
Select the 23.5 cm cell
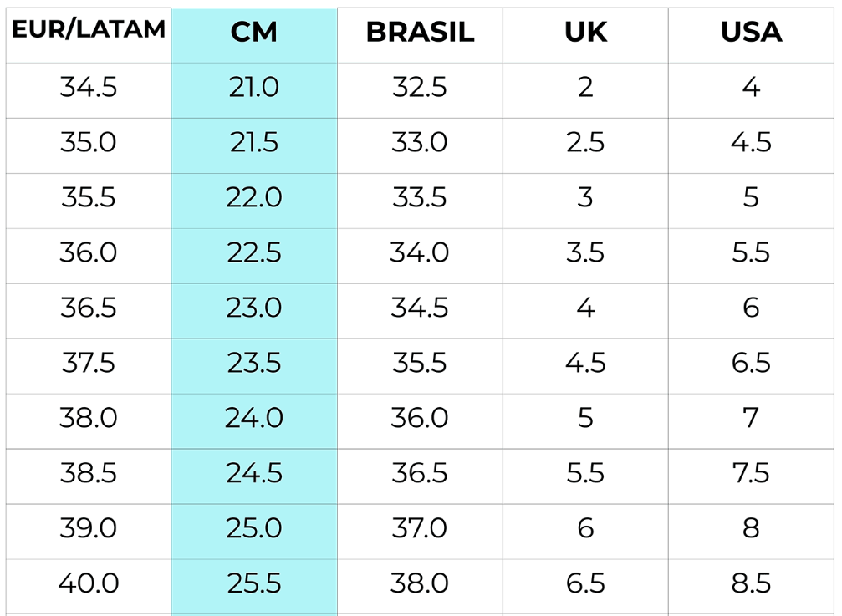coord(253,363)
